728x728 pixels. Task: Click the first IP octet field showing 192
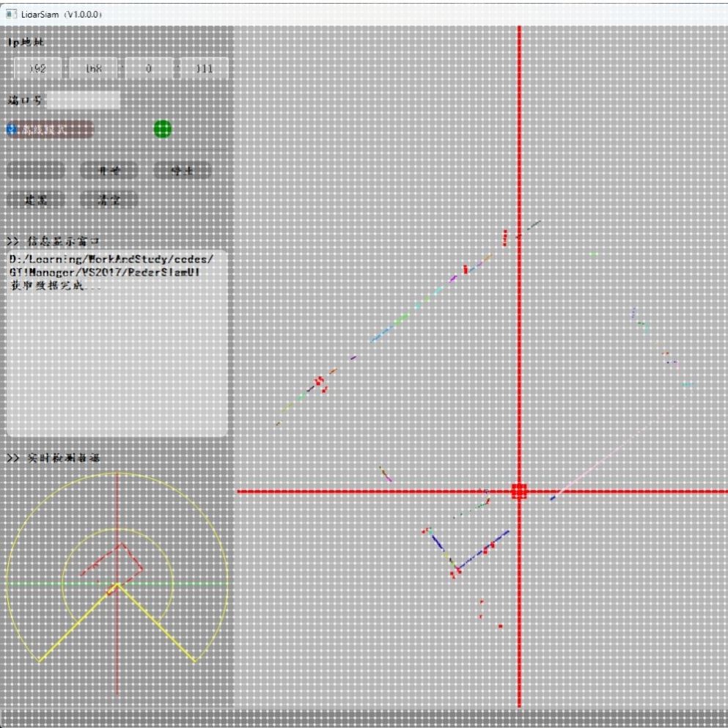(37, 69)
